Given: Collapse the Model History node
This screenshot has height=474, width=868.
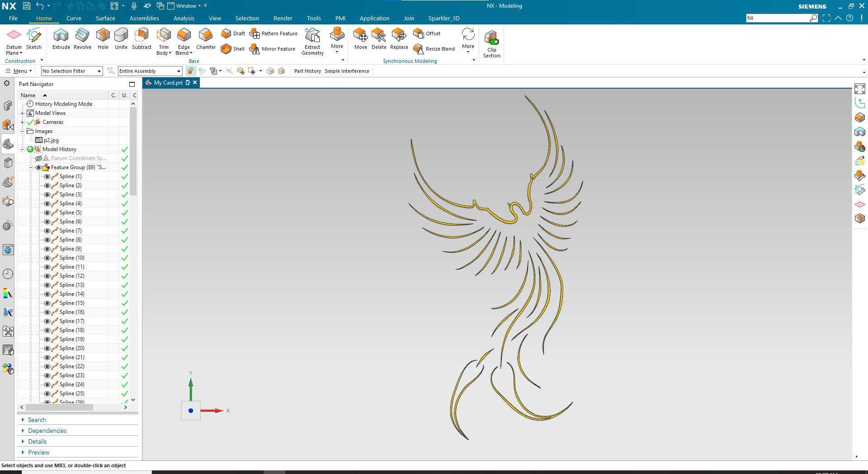Looking at the screenshot, I should 23,149.
